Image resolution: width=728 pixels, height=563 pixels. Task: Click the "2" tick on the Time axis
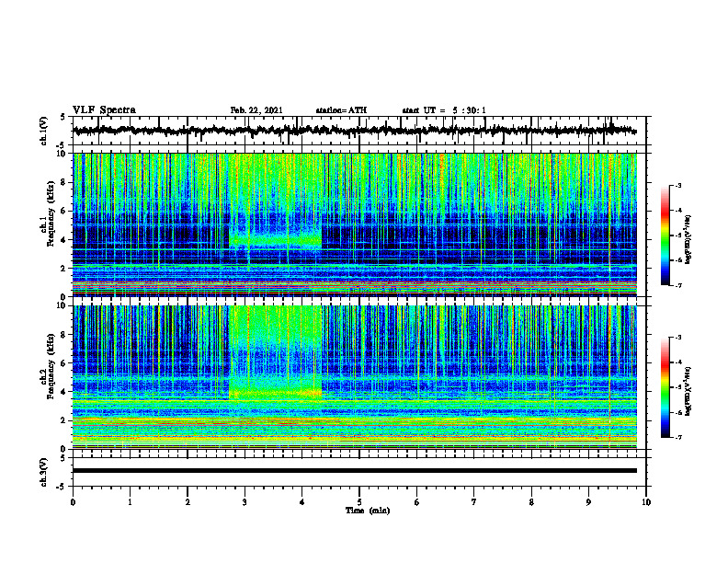(188, 502)
